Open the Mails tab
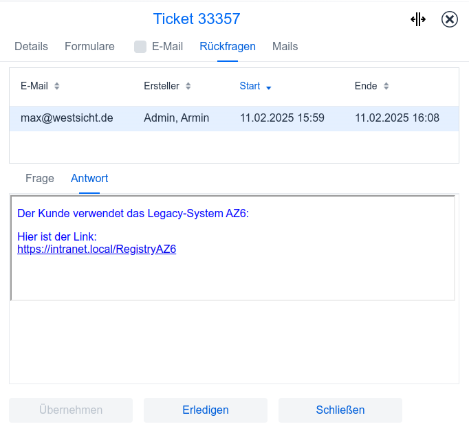Viewport: 469px width, 433px height. tap(285, 46)
